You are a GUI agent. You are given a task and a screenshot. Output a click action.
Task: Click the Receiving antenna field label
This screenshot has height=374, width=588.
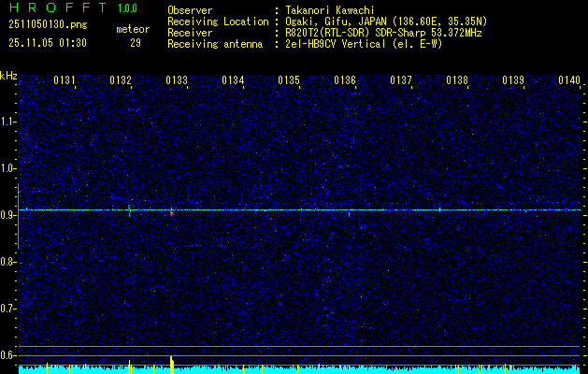point(215,44)
